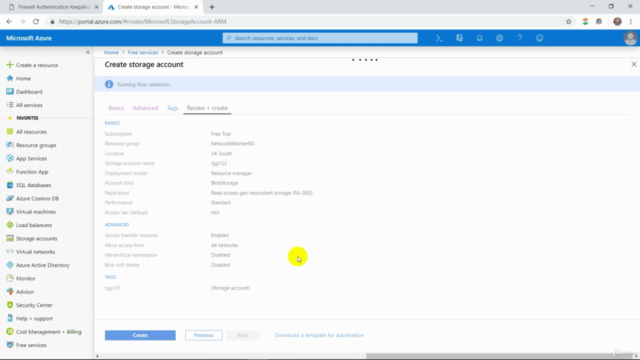Open Load balancers in sidebar
This screenshot has height=360, width=640.
tap(34, 225)
